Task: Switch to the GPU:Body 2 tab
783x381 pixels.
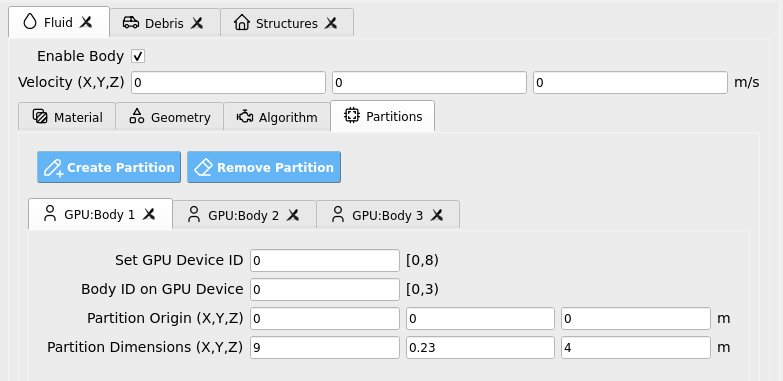Action: coord(244,215)
